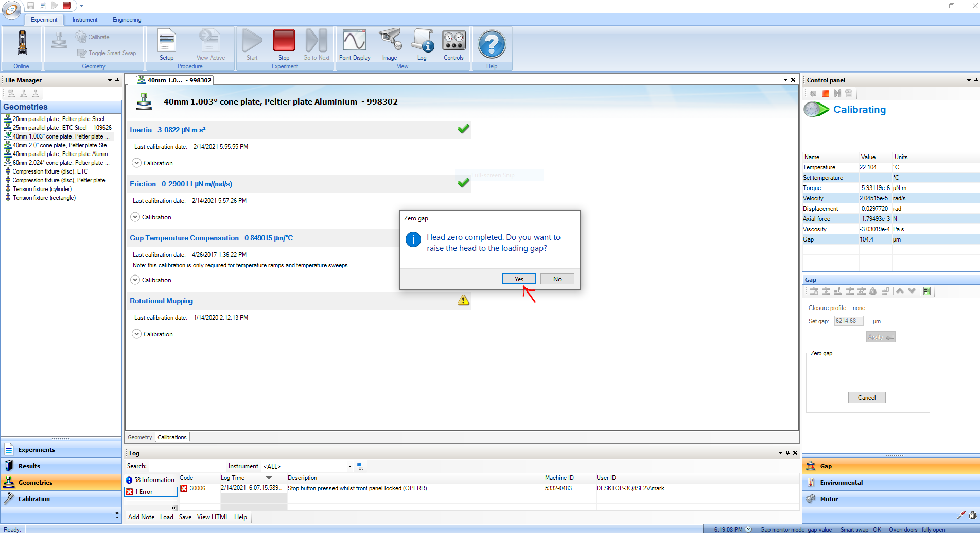Click the Set gap value field
Screen dimensions: 980x533
pos(848,321)
